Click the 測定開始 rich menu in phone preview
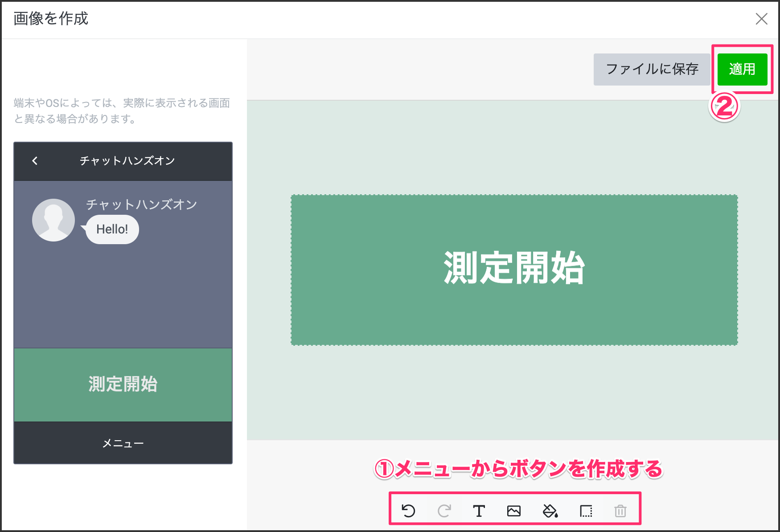780x532 pixels. tap(123, 385)
